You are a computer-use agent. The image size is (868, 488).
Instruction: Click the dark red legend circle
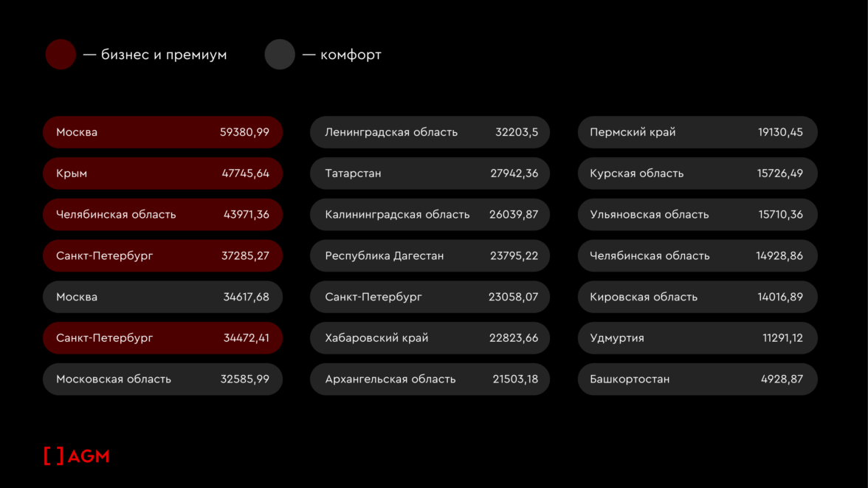coord(61,55)
